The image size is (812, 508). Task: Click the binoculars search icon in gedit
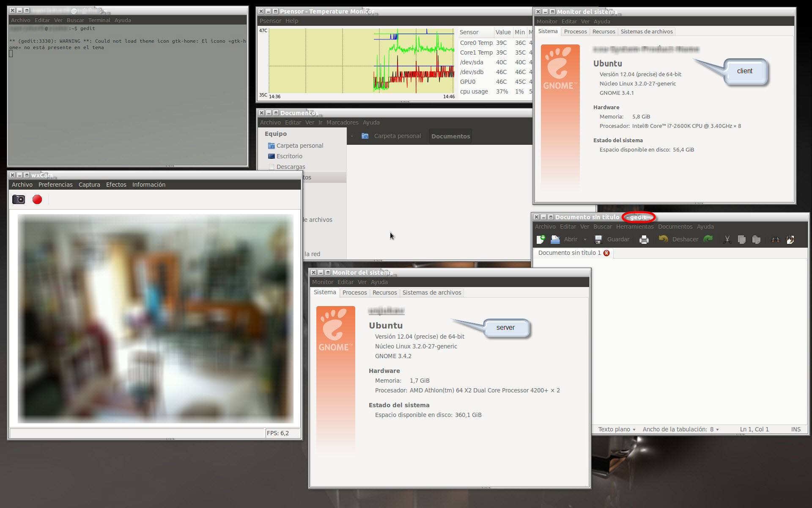coord(775,240)
